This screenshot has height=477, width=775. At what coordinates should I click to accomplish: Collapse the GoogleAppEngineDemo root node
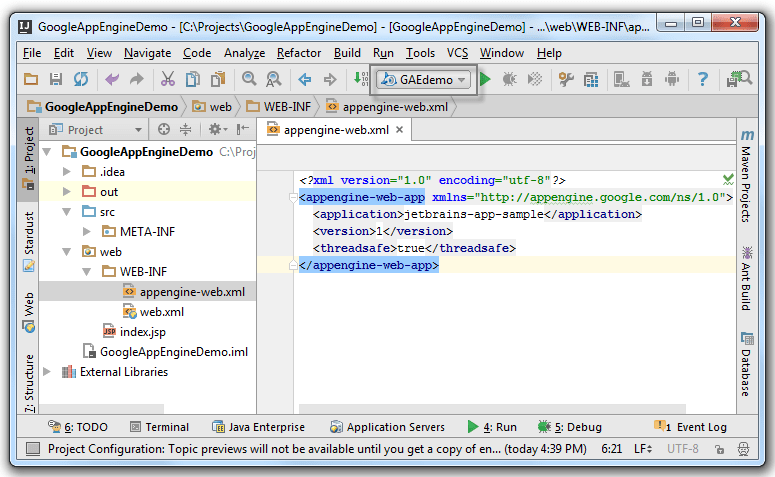pyautogui.click(x=47, y=152)
